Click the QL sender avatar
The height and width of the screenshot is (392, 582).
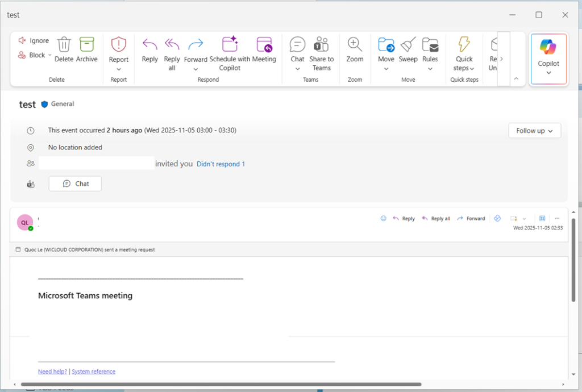point(25,223)
